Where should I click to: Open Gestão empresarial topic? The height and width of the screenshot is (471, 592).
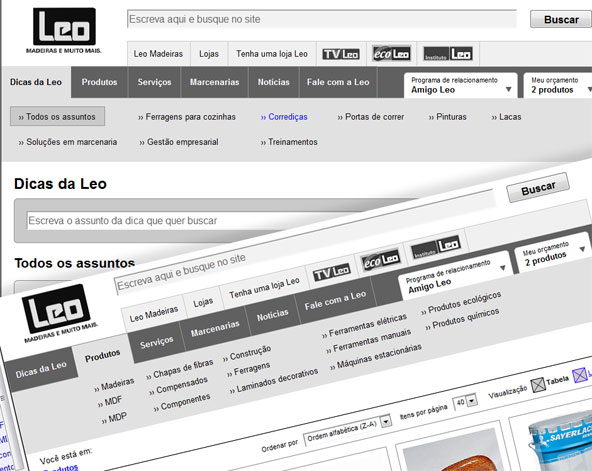point(179,142)
